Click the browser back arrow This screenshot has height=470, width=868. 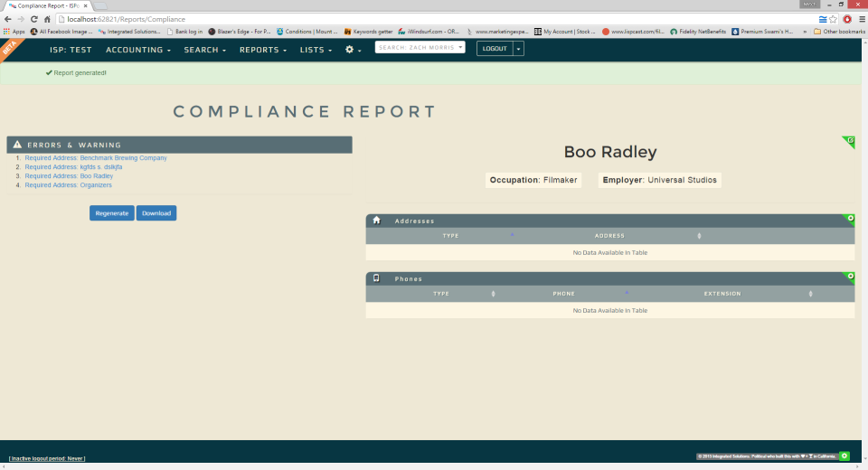tap(8, 19)
